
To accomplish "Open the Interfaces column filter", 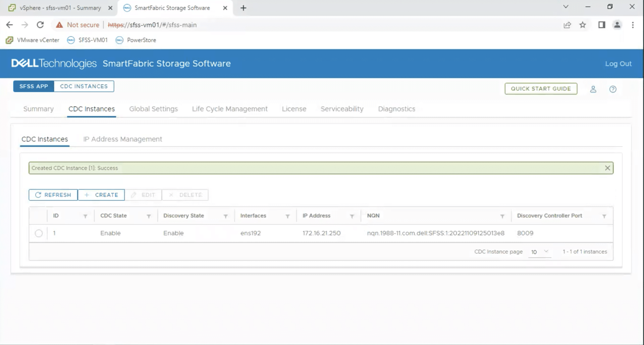I will pos(287,216).
